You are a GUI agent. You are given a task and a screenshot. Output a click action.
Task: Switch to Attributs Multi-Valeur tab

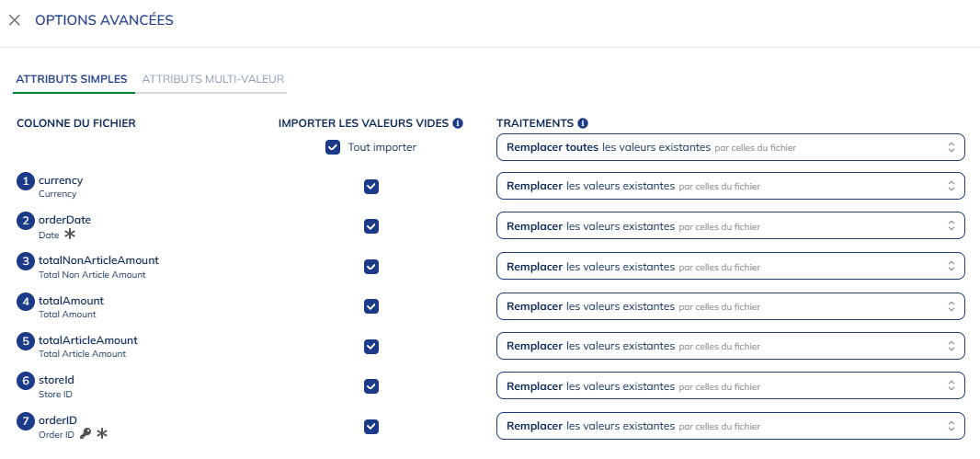[x=213, y=79]
